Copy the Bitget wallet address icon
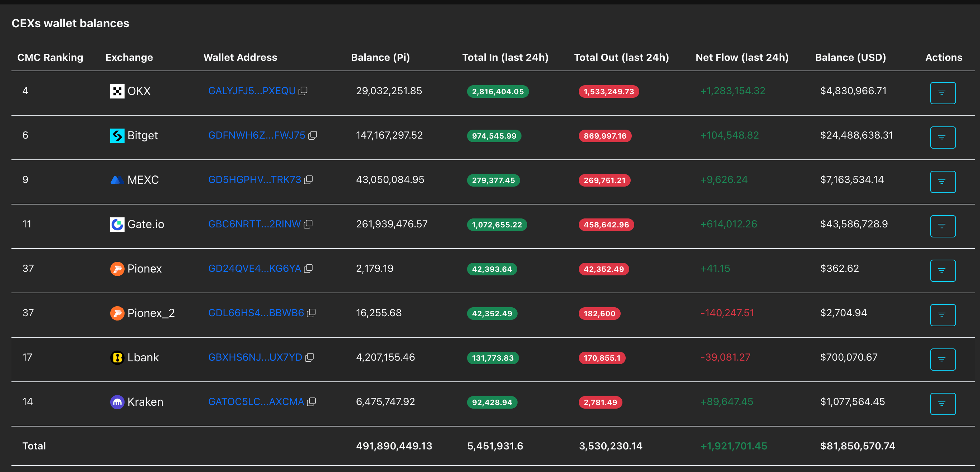 point(312,135)
